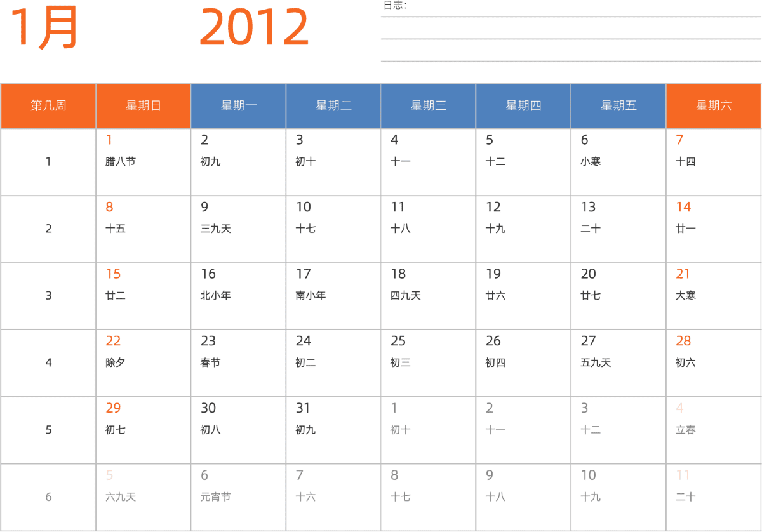Select the 三九天 label
762x532 pixels.
coord(216,229)
